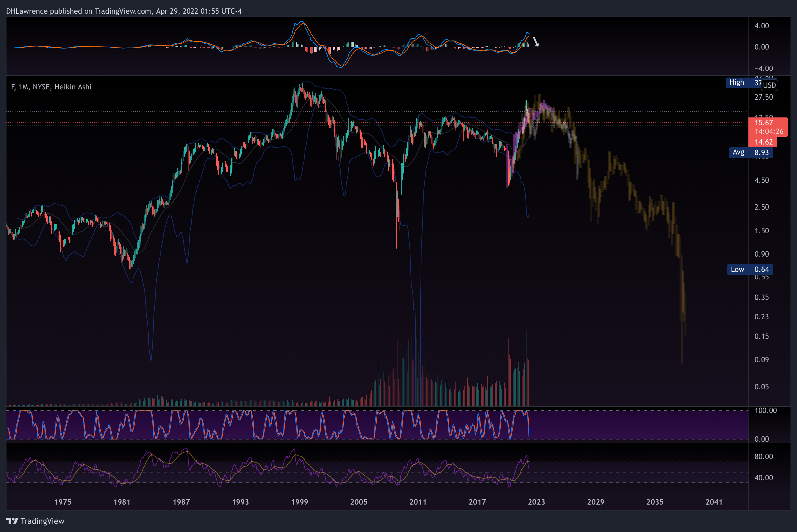Click the 4.50 price scale value
This screenshot has width=797, height=532.
761,180
